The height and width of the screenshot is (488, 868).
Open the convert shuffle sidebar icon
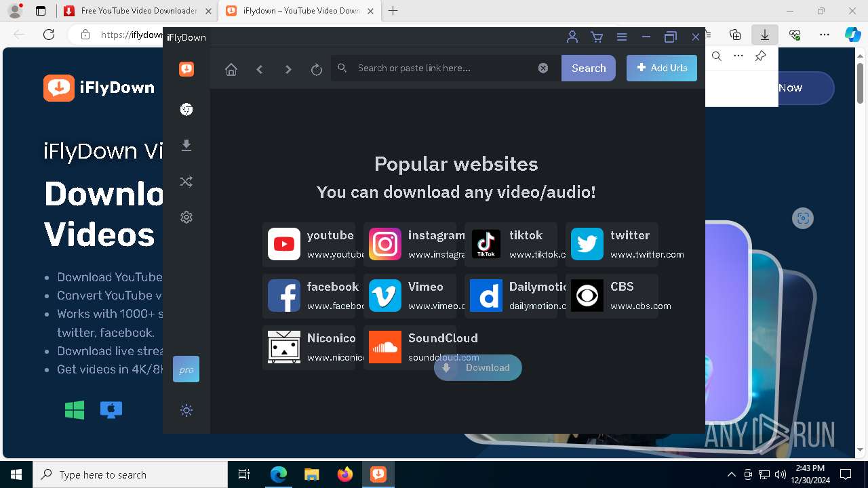click(x=186, y=182)
